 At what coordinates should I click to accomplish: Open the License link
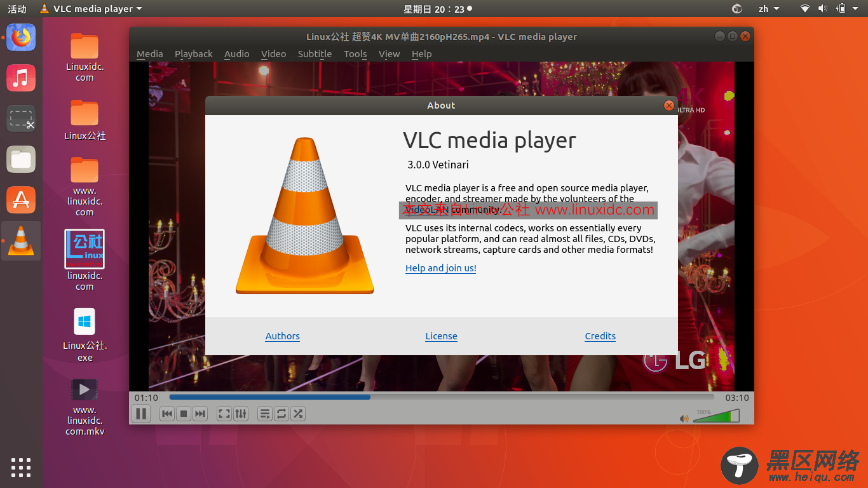click(442, 336)
